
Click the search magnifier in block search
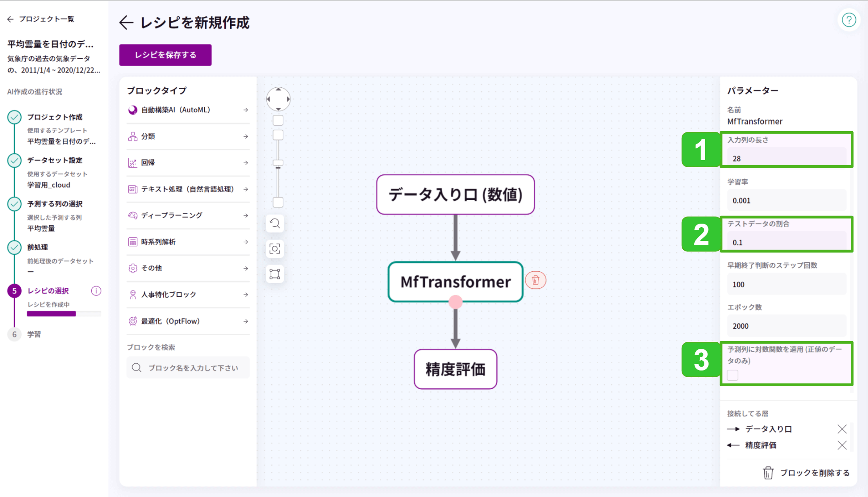pyautogui.click(x=137, y=367)
